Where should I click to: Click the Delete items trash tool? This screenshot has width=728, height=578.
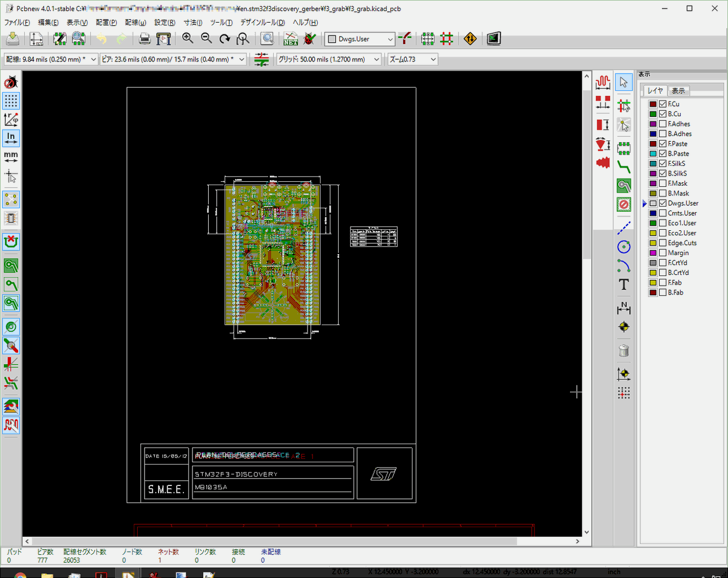click(x=624, y=351)
